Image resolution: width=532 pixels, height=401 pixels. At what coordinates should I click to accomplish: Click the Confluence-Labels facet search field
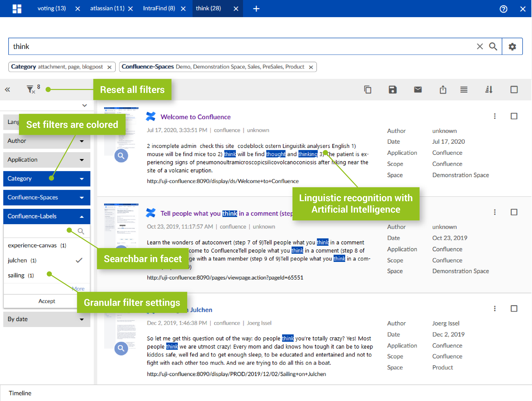pos(41,231)
